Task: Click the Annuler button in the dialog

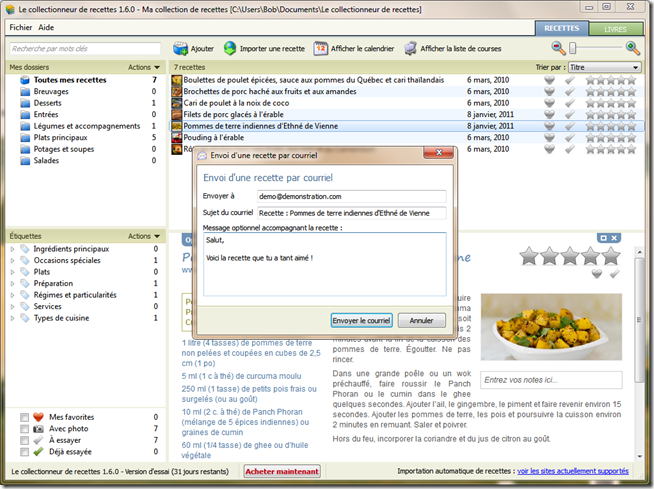Action: coord(421,321)
